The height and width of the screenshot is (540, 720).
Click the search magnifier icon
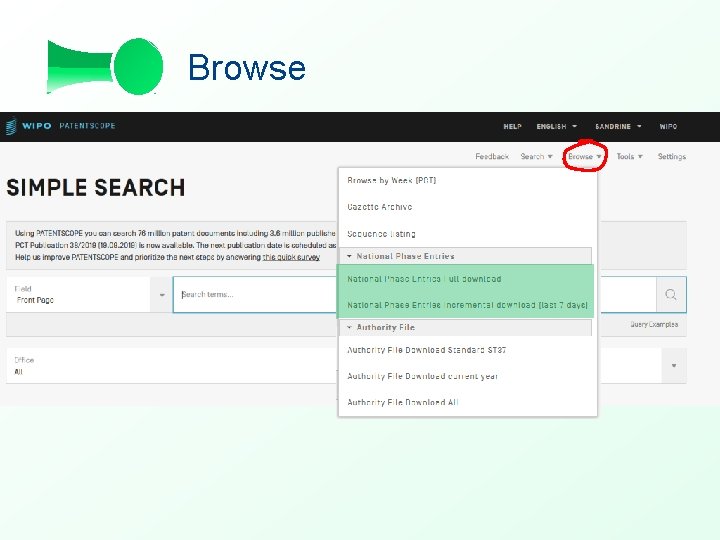tap(671, 294)
